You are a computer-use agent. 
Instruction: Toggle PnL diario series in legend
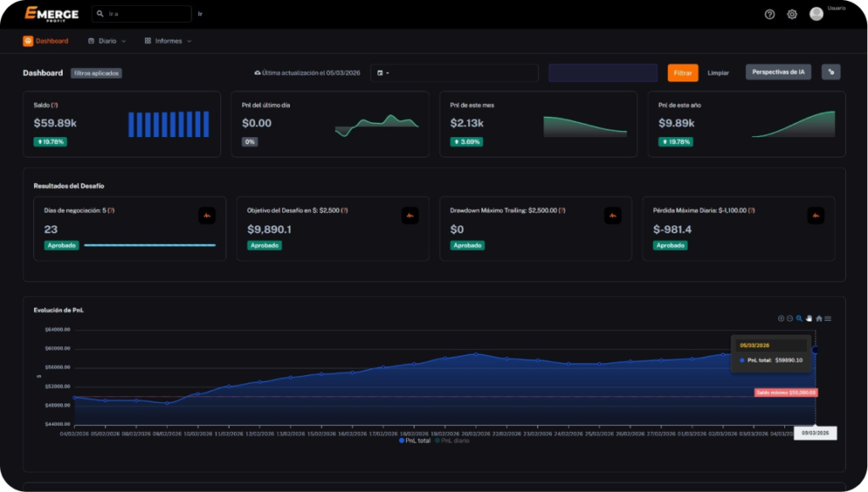click(x=452, y=440)
